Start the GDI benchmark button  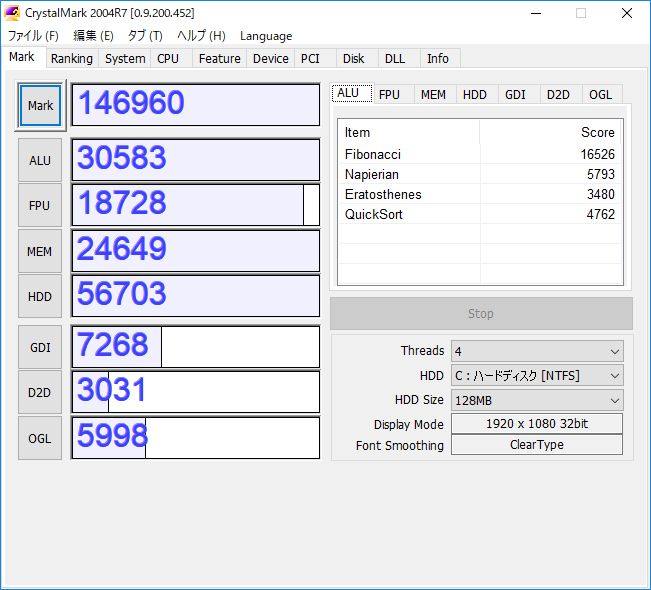pos(40,347)
